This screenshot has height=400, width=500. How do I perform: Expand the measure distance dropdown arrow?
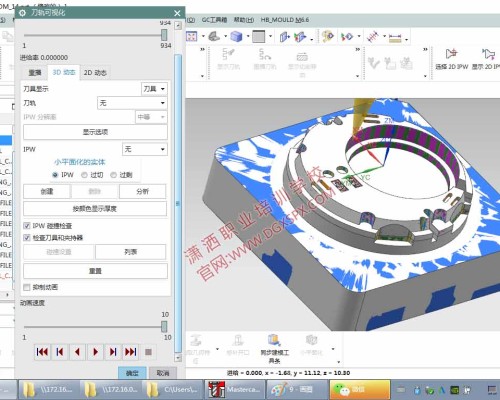tap(384, 36)
